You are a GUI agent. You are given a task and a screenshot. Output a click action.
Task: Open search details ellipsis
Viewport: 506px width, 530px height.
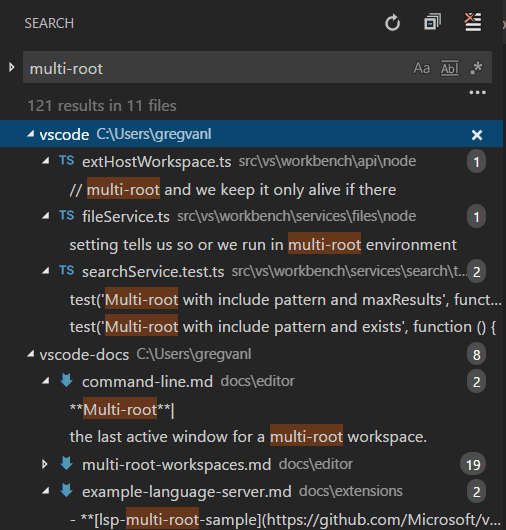pos(477,92)
